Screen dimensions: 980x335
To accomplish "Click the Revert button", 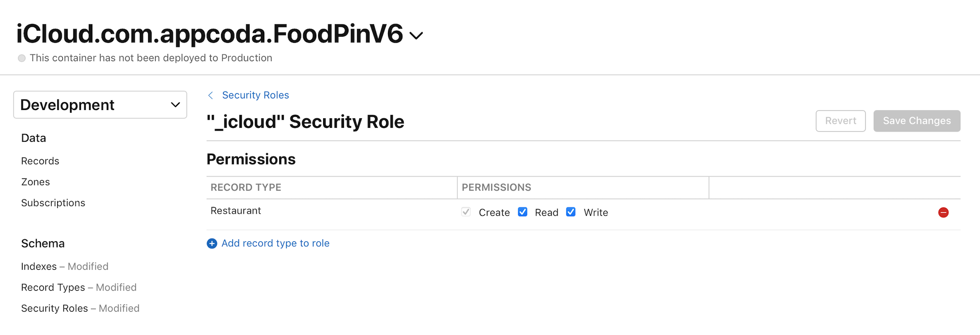I will pos(840,121).
